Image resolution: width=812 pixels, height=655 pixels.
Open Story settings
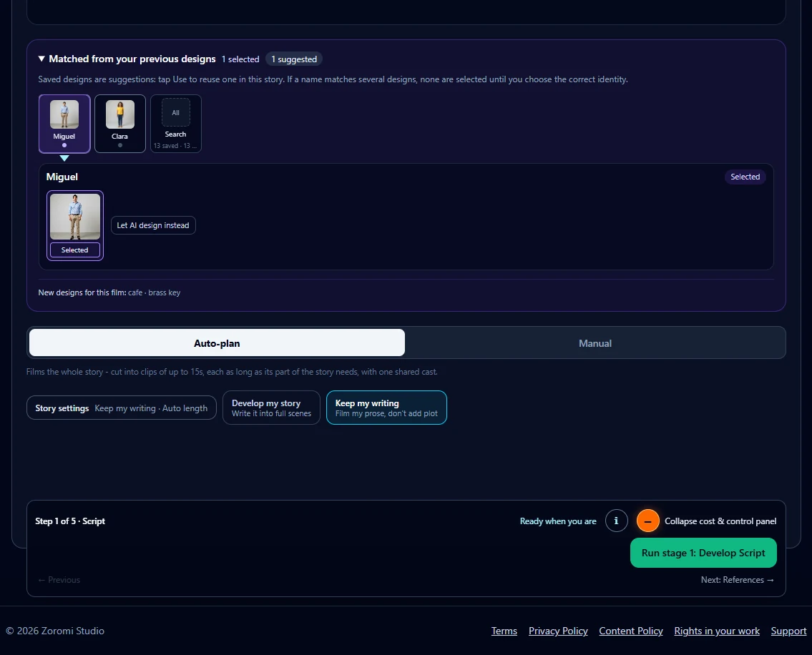click(x=121, y=408)
